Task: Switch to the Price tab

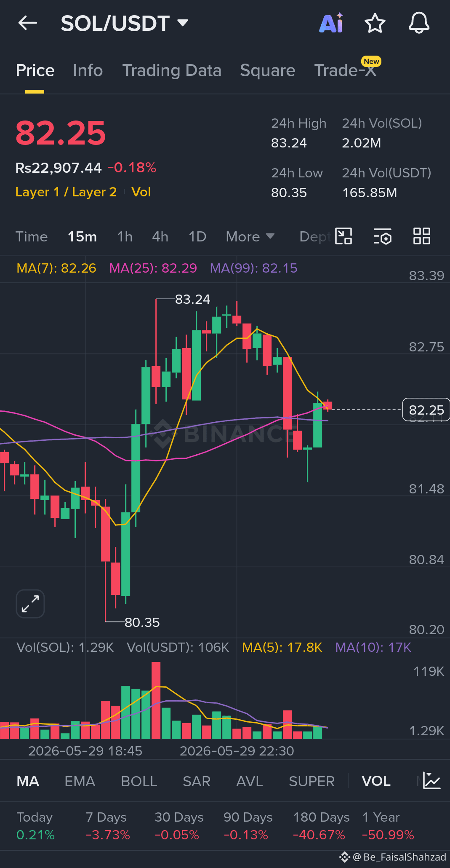Action: pyautogui.click(x=35, y=70)
